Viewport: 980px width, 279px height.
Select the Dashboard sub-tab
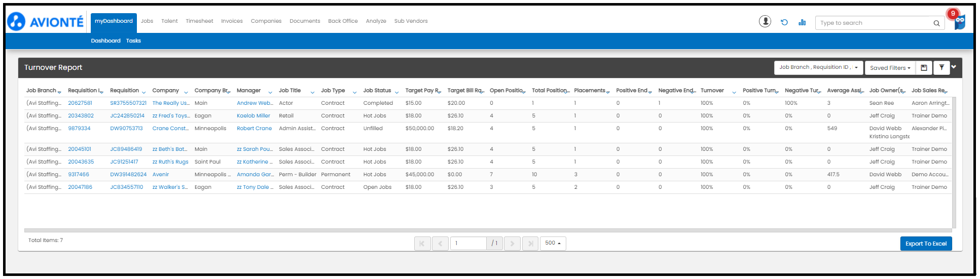tap(106, 41)
